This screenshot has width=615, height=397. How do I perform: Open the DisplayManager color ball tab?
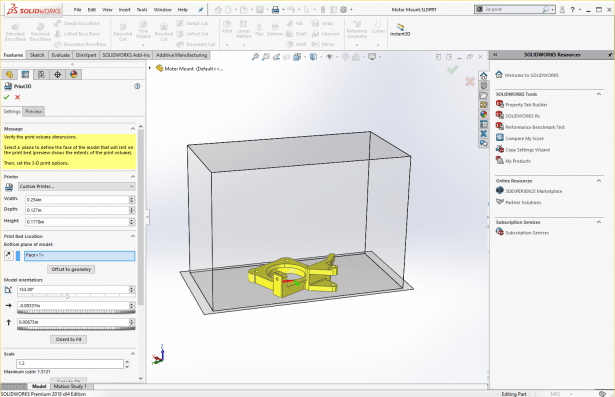(73, 75)
